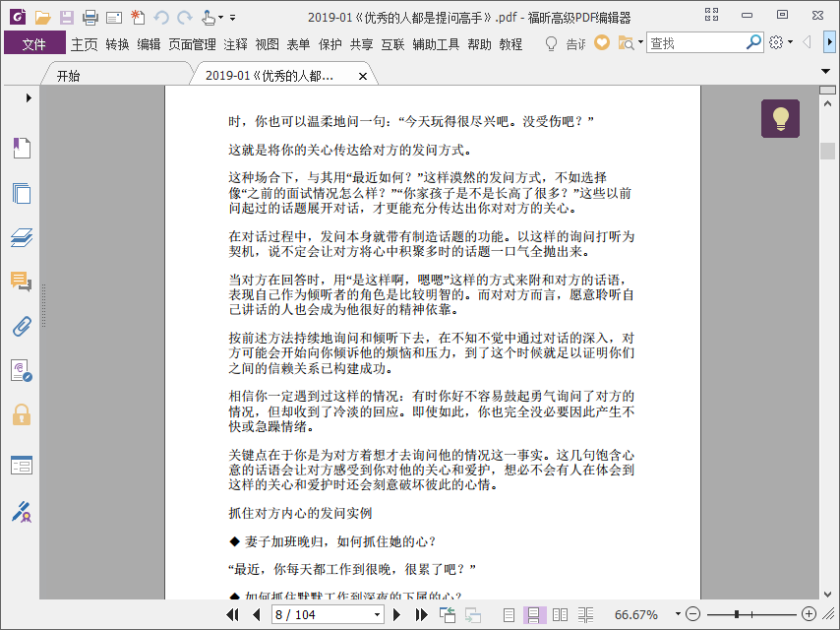
Task: Go to the next page
Action: 397,614
